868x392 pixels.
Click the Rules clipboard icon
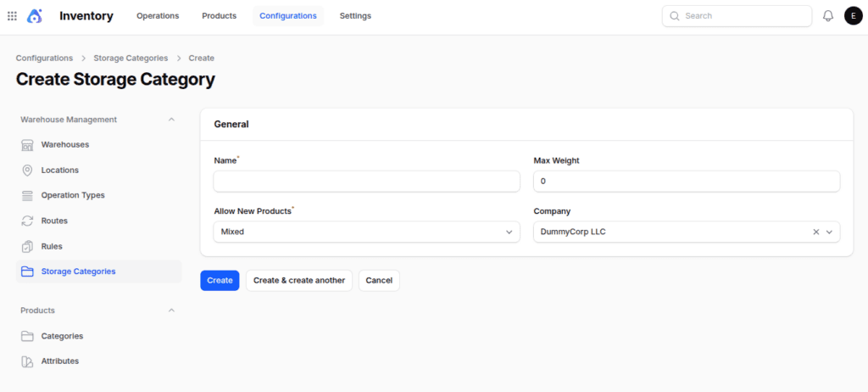coord(27,246)
